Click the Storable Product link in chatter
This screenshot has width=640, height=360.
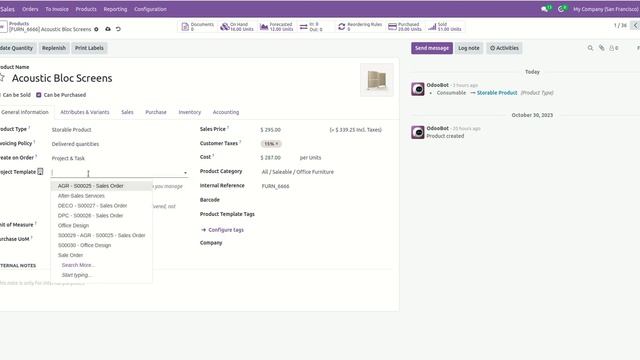(x=497, y=93)
